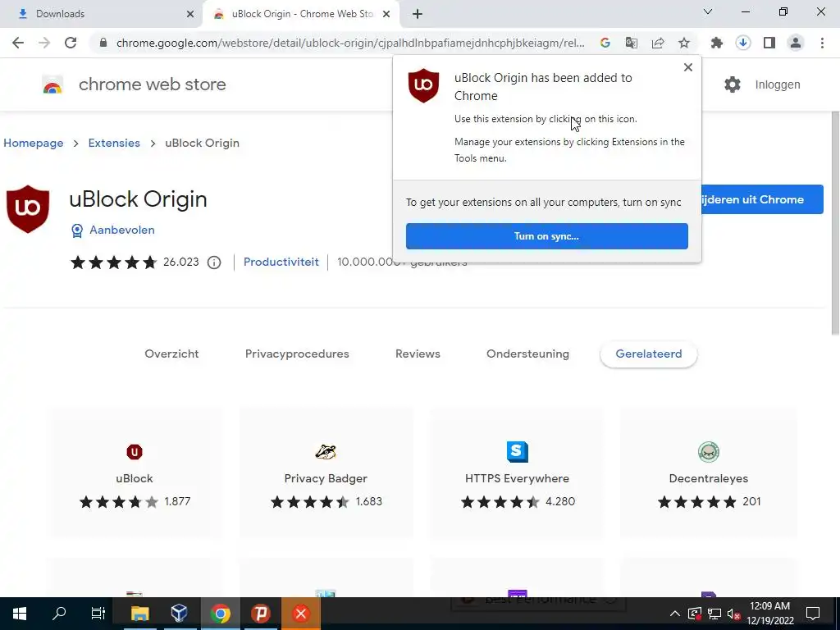Click the chrome web store logo

point(52,84)
